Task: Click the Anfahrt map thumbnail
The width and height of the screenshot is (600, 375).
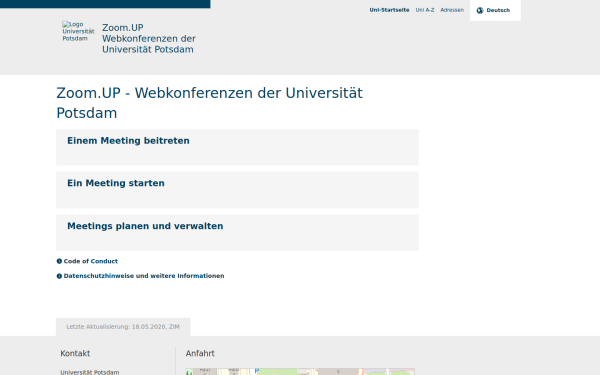Action: 300,372
